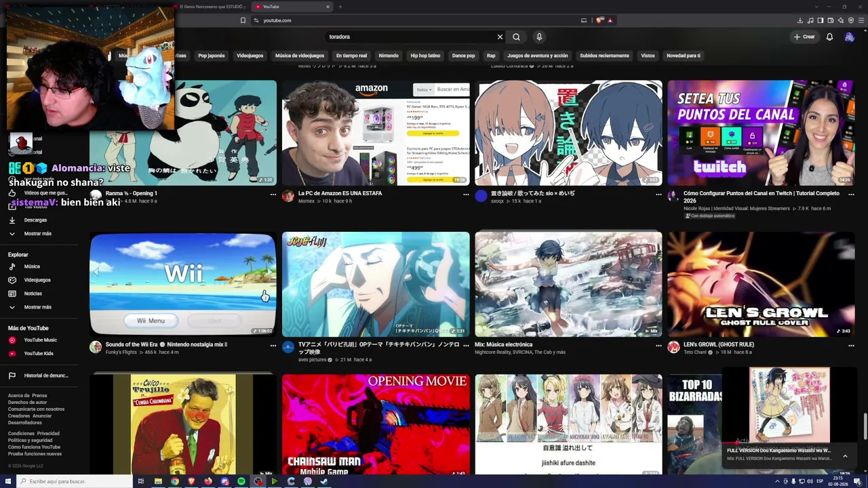Viewport: 868px width, 488px height.
Task: Toggle browser sidebar panel icon
Action: coord(821,20)
